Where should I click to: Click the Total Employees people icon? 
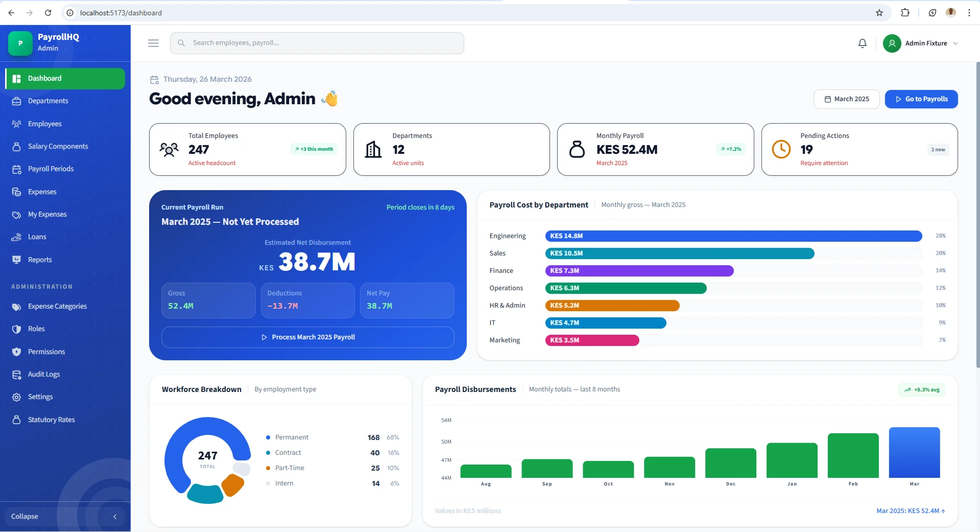coord(169,150)
